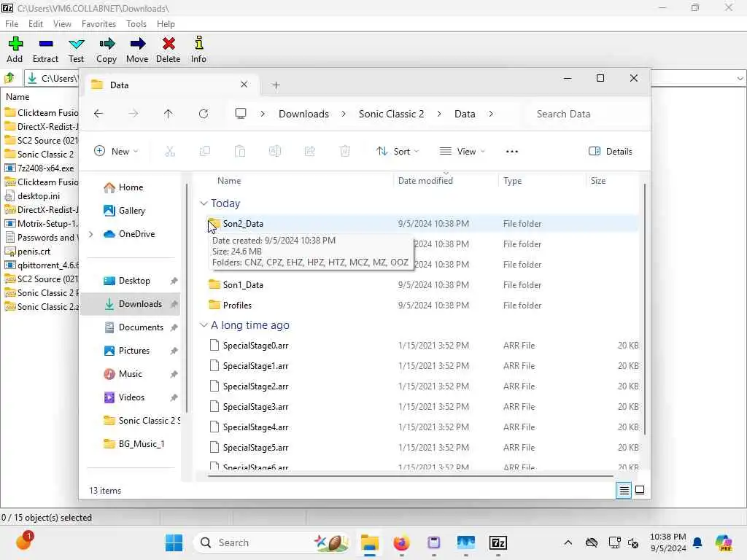Screen dimensions: 747x560
Task: Open the notification bell
Action: click(697, 542)
